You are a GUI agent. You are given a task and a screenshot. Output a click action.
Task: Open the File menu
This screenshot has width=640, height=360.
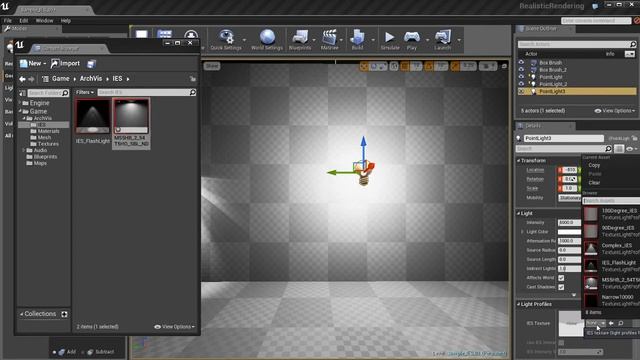tap(8, 20)
